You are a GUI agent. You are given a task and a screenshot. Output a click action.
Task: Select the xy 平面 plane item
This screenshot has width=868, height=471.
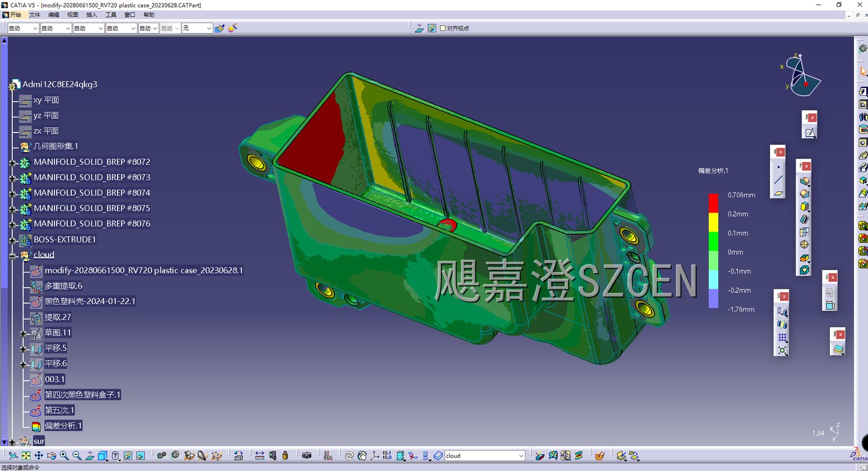(x=46, y=100)
